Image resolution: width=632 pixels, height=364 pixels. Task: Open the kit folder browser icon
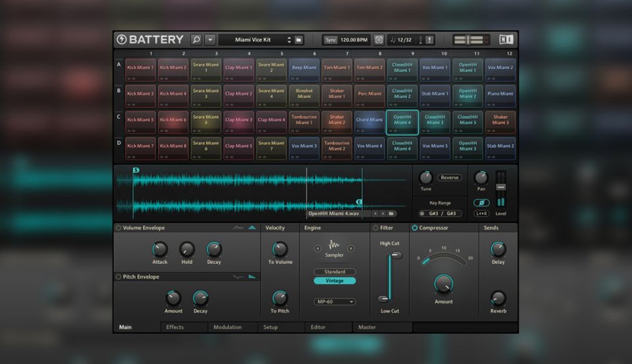[299, 39]
